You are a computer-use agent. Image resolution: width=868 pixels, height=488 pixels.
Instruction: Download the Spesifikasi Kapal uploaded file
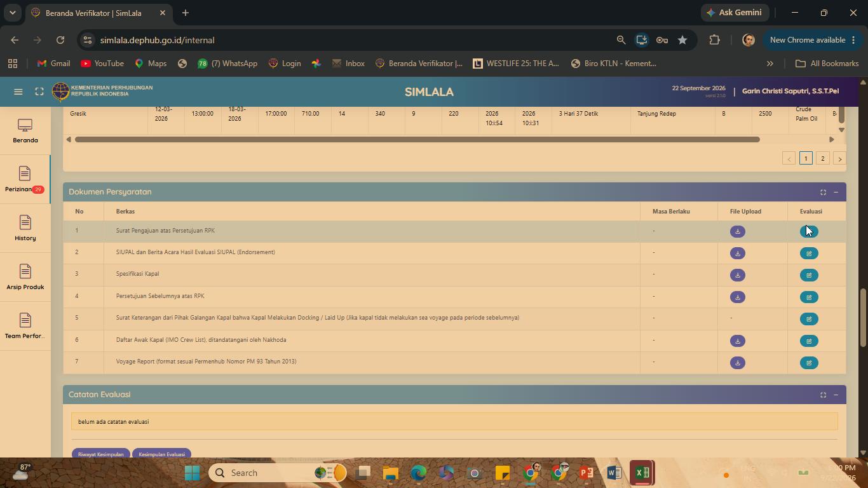click(x=737, y=275)
